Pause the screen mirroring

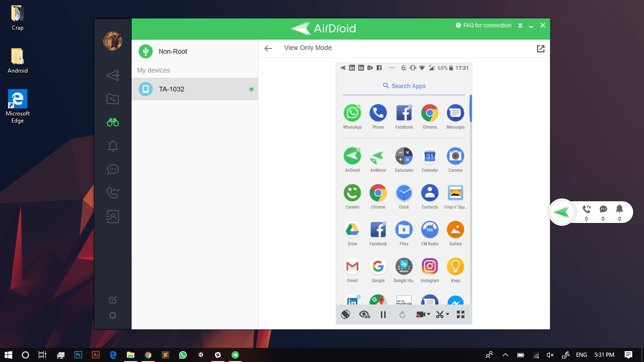(383, 314)
